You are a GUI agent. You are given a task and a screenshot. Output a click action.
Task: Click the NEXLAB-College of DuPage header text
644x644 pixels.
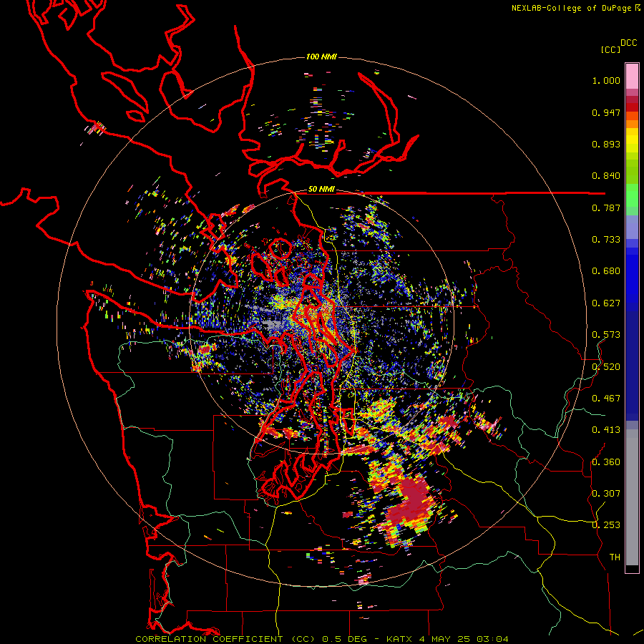click(x=571, y=8)
